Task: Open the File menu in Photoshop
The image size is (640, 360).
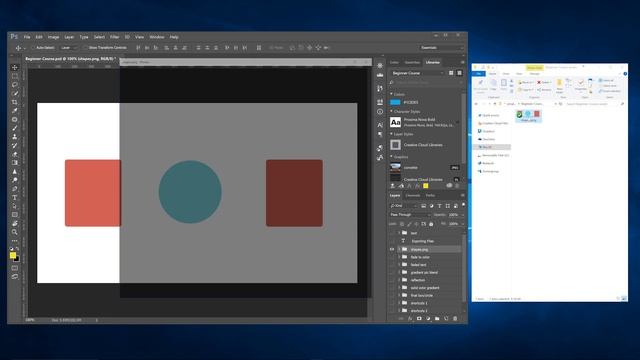Action: pos(27,37)
